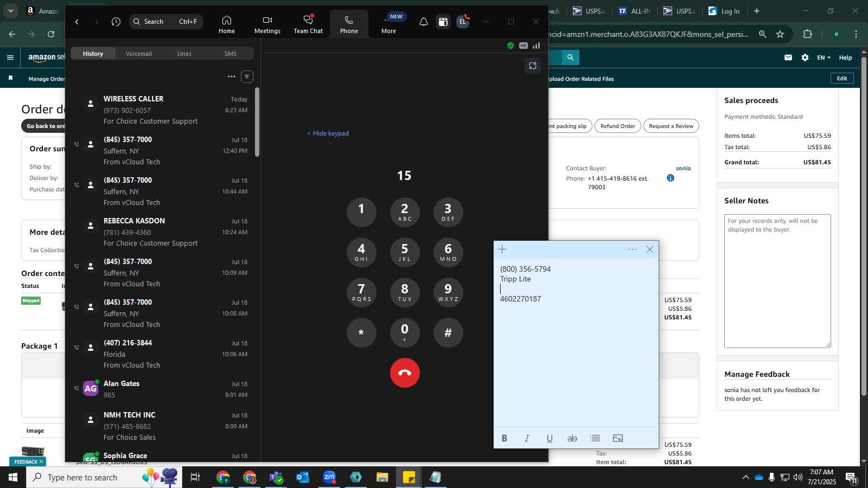Click buyer name sonia link
868x488 pixels.
pos(683,168)
